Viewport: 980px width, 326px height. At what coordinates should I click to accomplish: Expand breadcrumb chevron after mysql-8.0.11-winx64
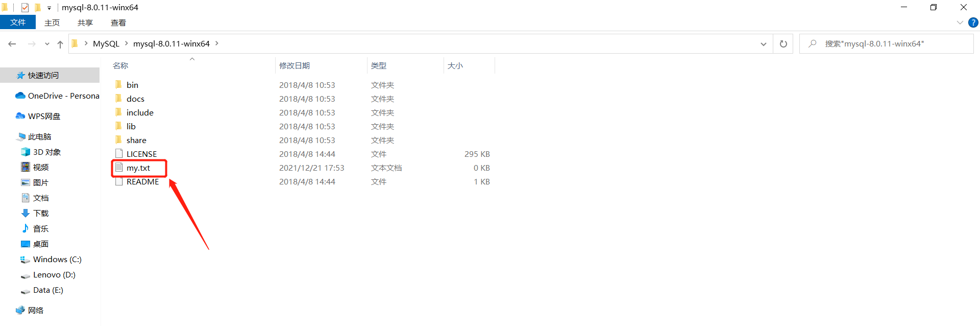click(x=216, y=43)
